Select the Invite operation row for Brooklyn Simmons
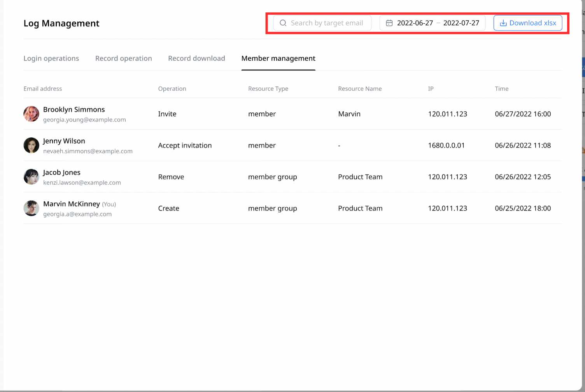This screenshot has width=585, height=392. point(167,114)
